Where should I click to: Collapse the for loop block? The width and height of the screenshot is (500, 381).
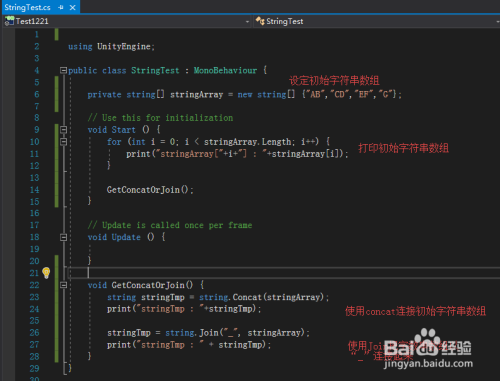click(63, 142)
